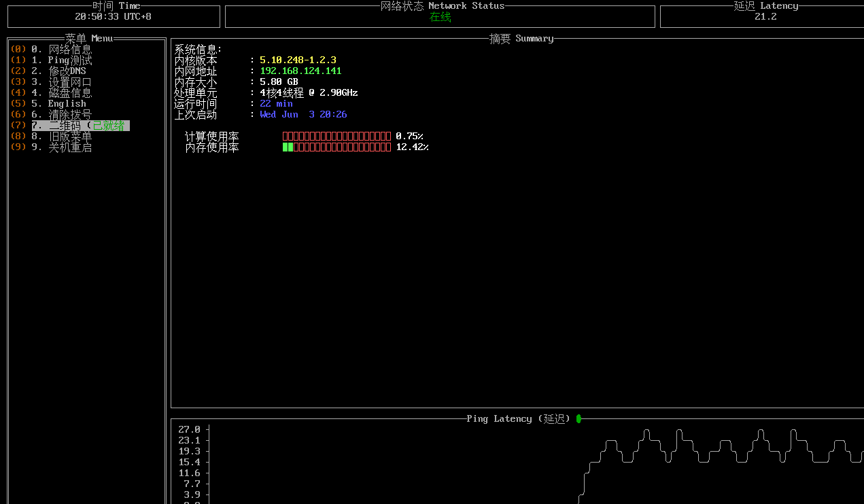Click the 时间 Time panel title
Screen dimensions: 864x504
point(116,5)
